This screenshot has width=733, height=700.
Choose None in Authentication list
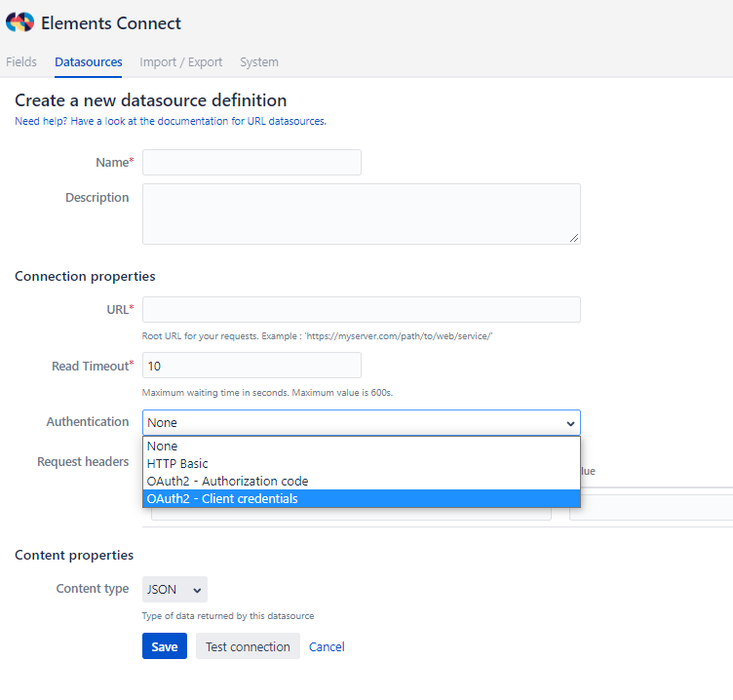coord(163,447)
